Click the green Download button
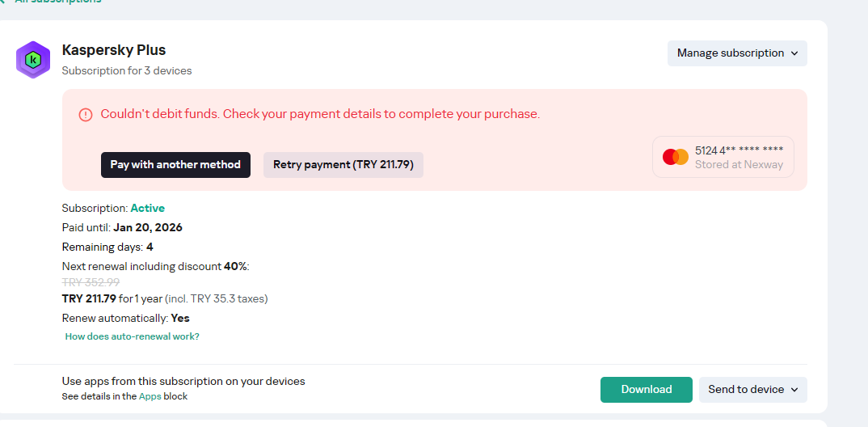 (x=646, y=390)
